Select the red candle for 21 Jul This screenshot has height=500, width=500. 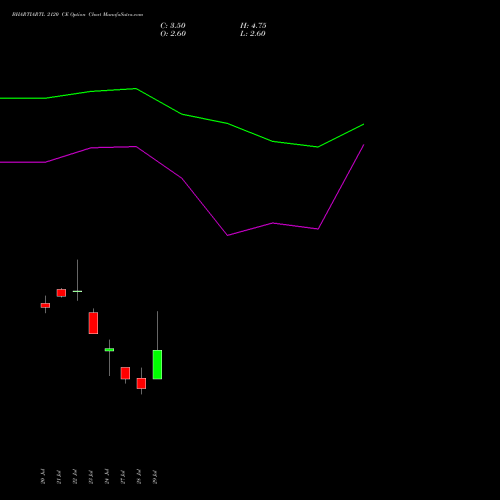(61, 293)
